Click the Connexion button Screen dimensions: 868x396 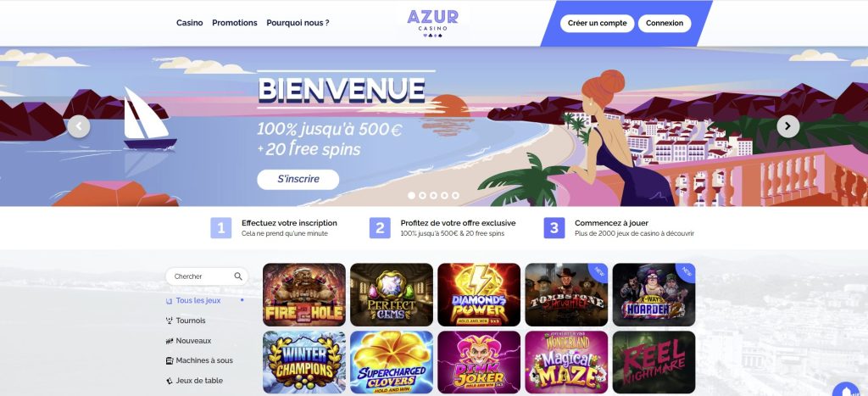pyautogui.click(x=665, y=23)
